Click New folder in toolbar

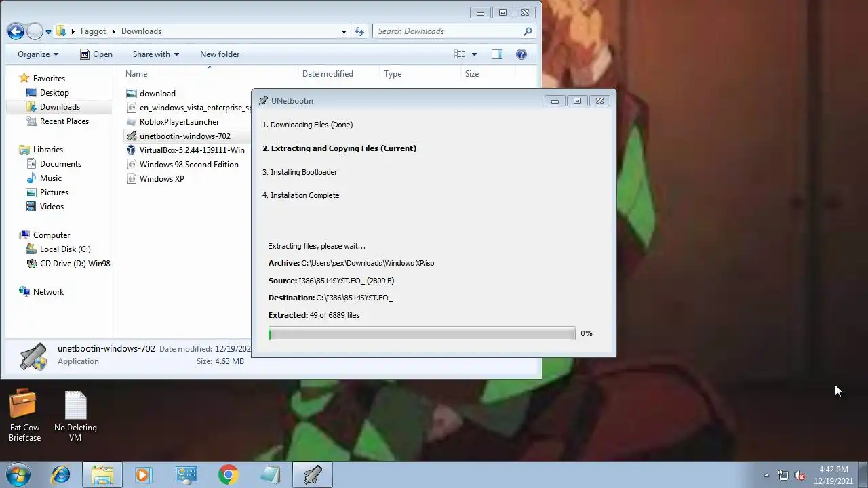click(x=220, y=54)
